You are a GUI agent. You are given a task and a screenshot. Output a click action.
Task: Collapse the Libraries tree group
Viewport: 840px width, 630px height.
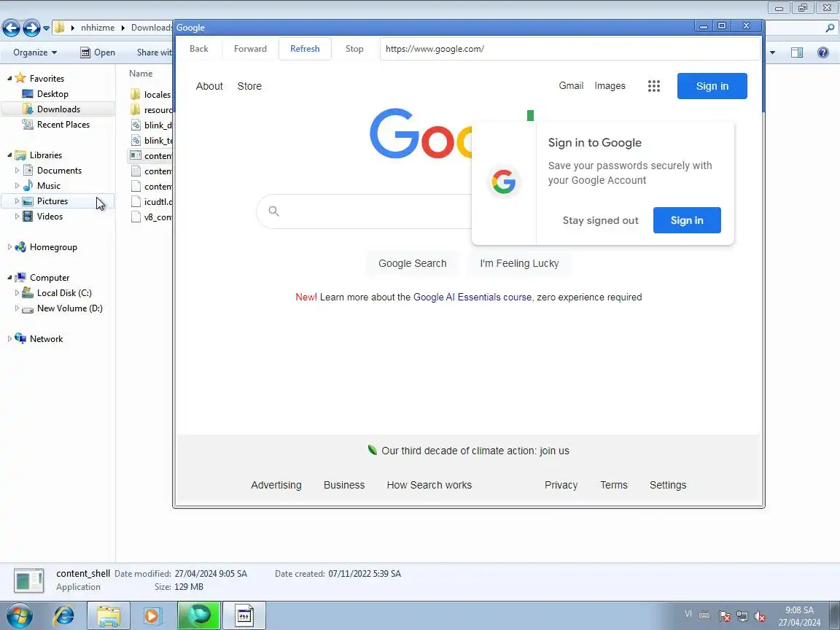coord(9,155)
